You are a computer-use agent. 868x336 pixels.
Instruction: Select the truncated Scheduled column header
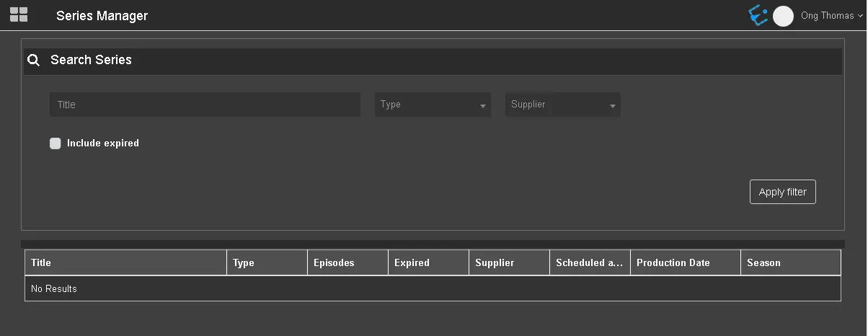click(x=590, y=263)
